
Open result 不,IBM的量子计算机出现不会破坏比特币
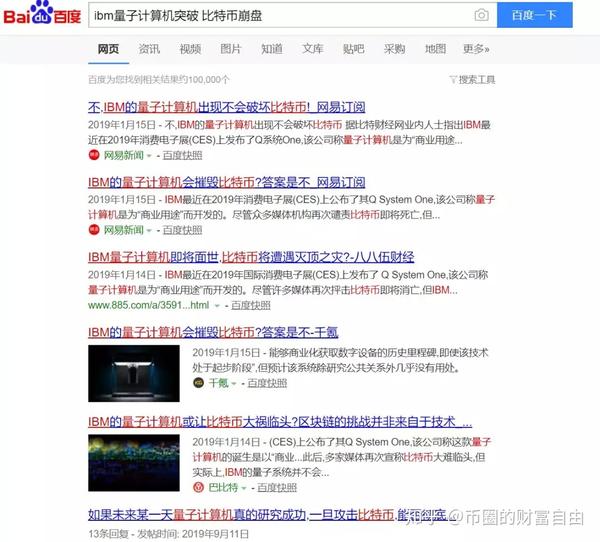(227, 107)
